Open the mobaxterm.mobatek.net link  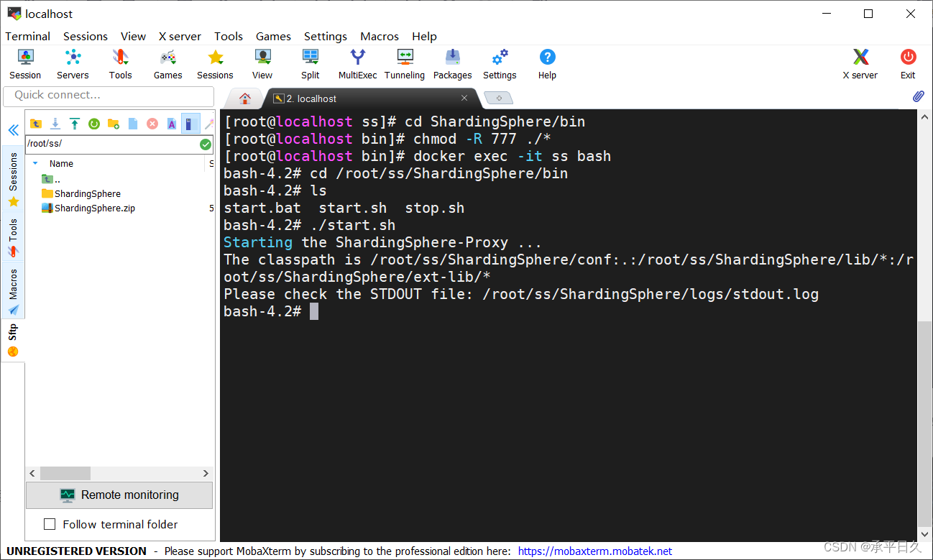point(595,551)
